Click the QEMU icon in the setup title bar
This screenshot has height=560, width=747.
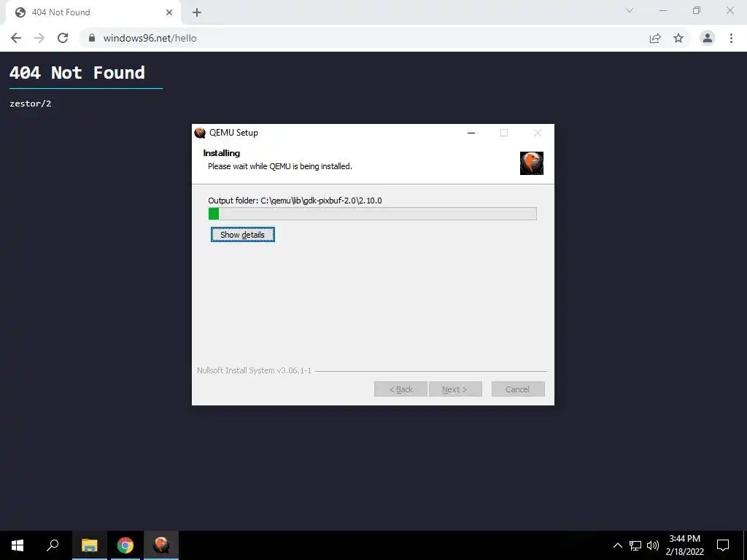tap(200, 133)
